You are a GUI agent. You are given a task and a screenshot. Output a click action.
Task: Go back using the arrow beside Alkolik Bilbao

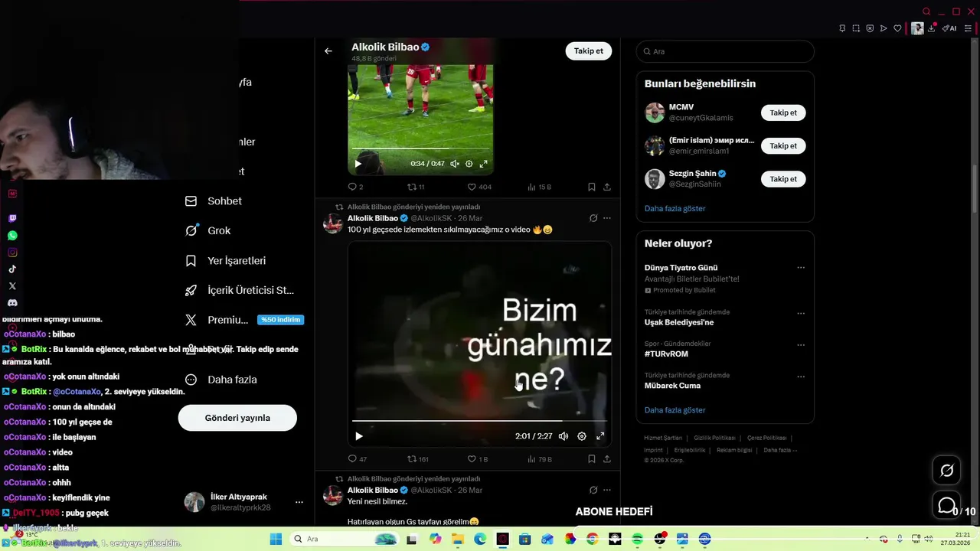(x=328, y=51)
